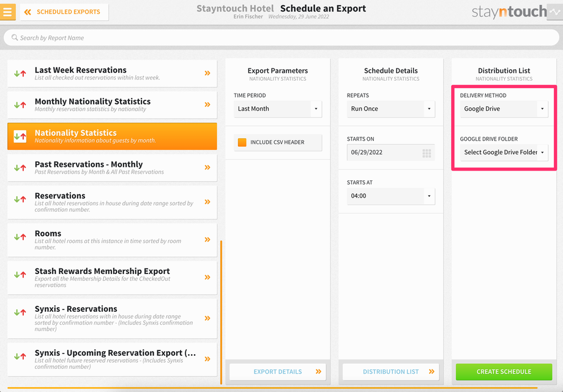Open the Repeats dropdown

390,109
